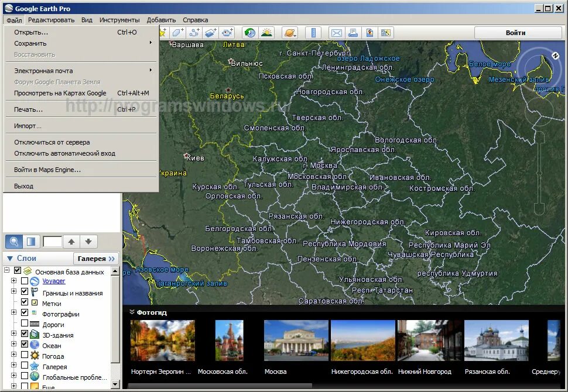568x392 pixels.
Task: Uncheck the Основная база данных checkbox
Action: click(17, 270)
